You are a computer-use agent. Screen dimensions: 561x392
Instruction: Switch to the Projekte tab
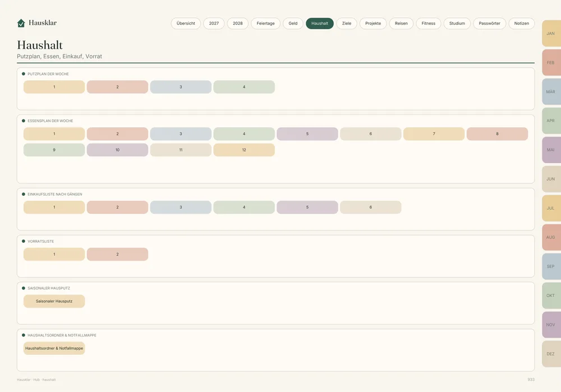click(x=373, y=23)
